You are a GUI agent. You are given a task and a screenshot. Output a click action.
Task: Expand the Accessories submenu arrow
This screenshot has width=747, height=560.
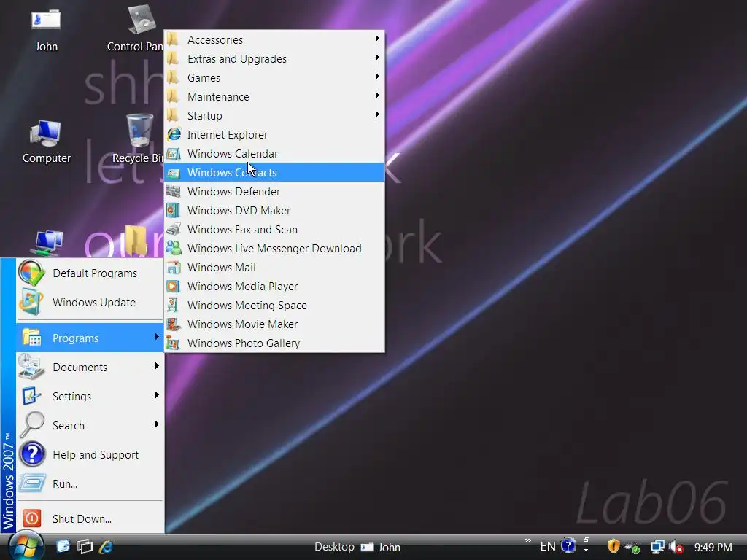point(377,39)
